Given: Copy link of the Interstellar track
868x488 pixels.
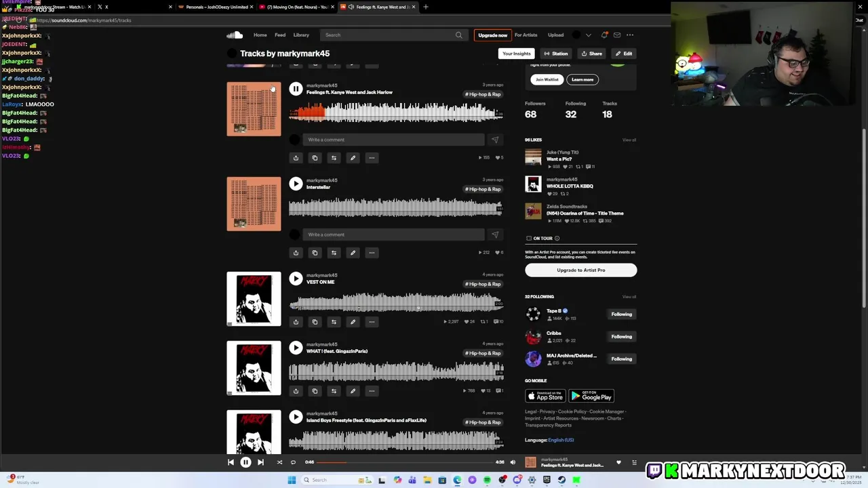Looking at the screenshot, I should 315,253.
